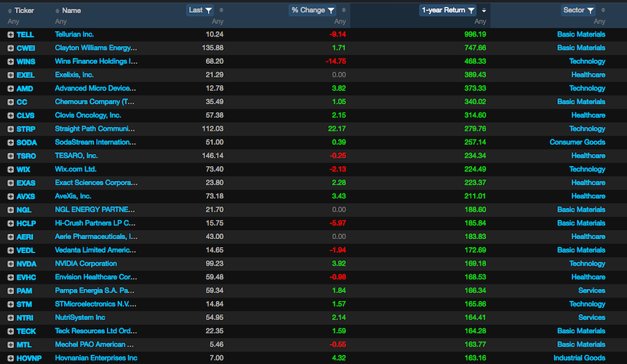Open the Tellurian Inc. company link
Viewport: 627px width, 364px height.
[x=74, y=35]
